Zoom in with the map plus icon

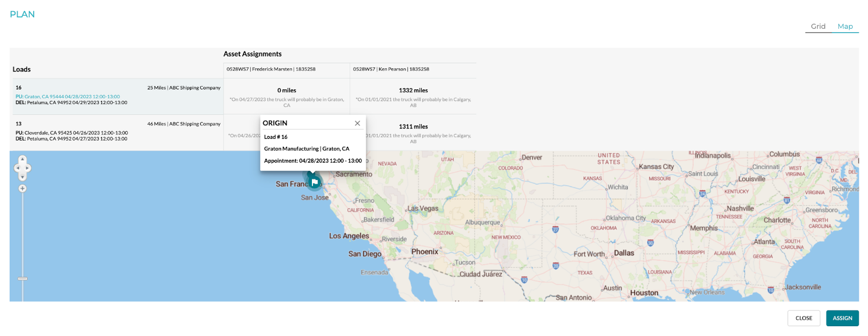(x=22, y=188)
